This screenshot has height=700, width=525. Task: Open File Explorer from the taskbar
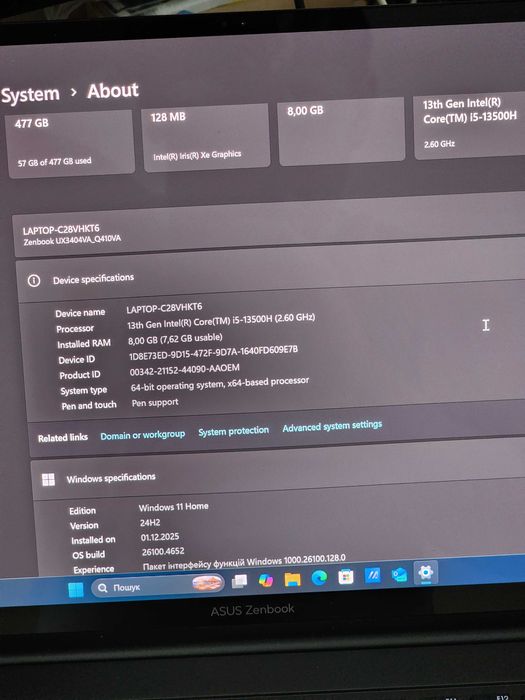pos(292,579)
